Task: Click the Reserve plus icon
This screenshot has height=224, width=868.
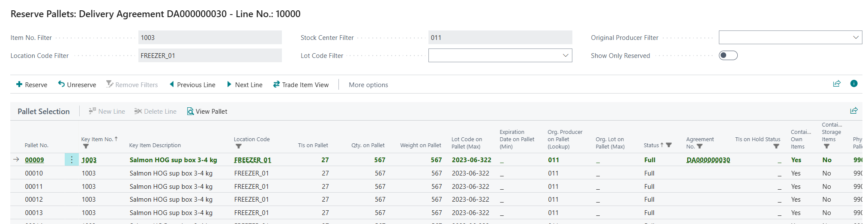Action: pyautogui.click(x=19, y=85)
